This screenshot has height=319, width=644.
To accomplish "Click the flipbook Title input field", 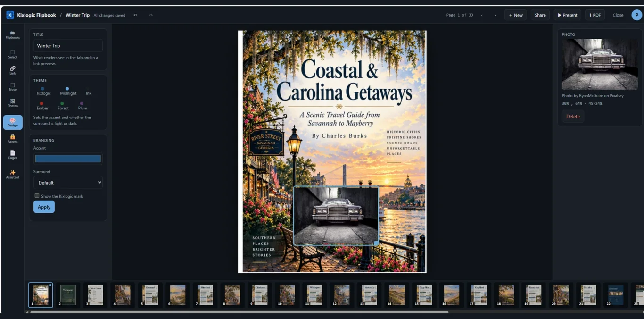I will click(68, 46).
